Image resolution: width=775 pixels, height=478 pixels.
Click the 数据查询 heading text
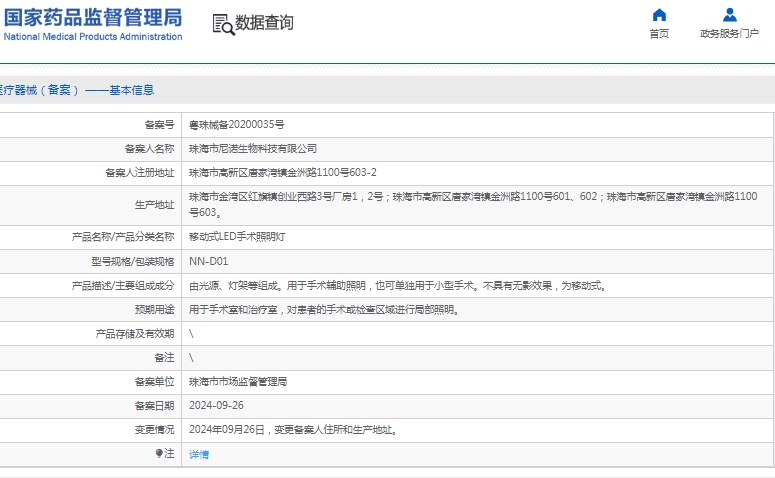264,23
